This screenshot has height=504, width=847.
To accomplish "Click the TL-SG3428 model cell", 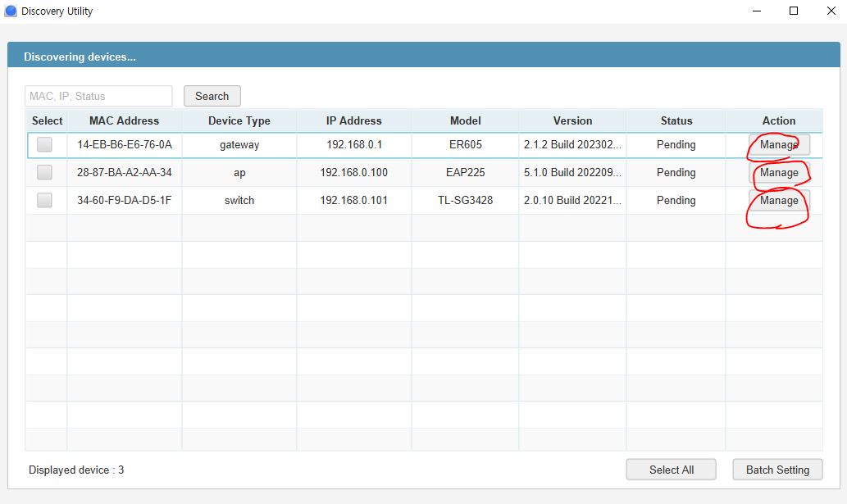I will click(x=465, y=200).
